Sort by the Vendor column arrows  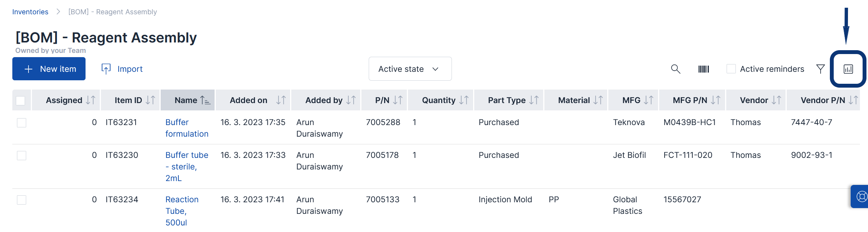(776, 100)
